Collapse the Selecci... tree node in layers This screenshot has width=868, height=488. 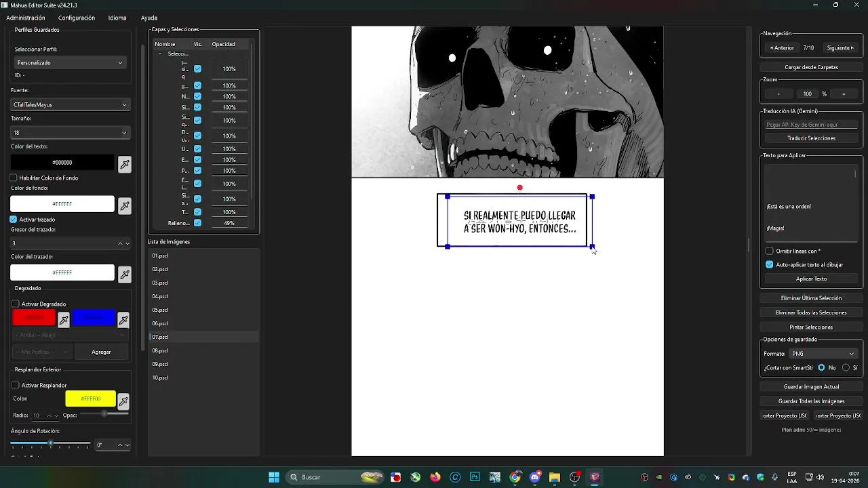pyautogui.click(x=160, y=54)
